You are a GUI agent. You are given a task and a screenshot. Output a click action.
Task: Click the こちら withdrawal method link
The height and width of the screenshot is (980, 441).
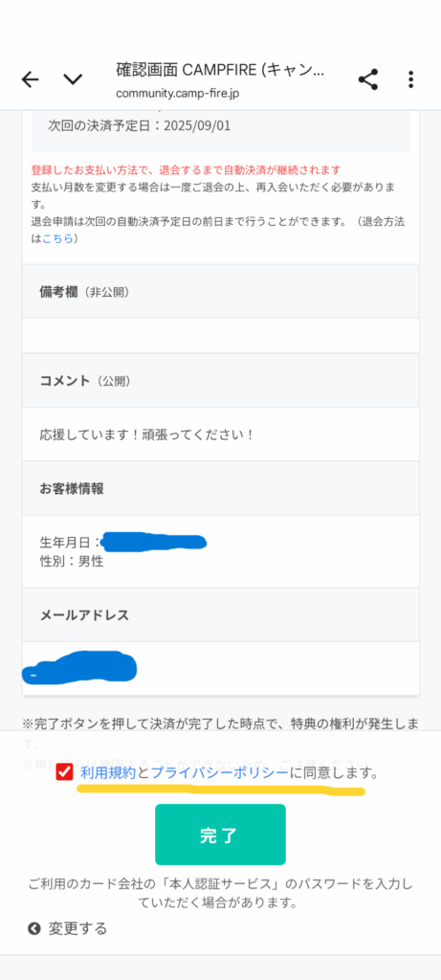57,238
